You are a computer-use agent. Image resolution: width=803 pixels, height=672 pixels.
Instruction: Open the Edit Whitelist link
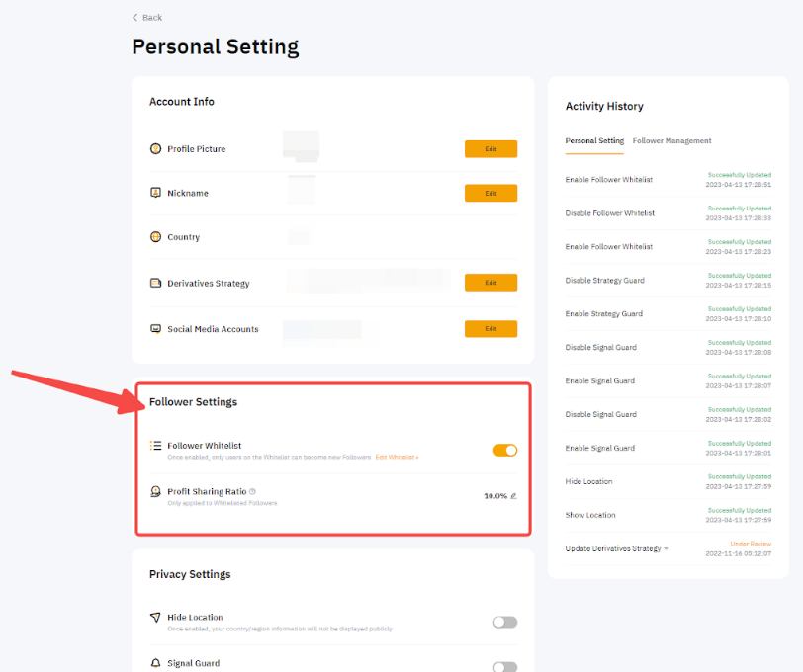(397, 458)
